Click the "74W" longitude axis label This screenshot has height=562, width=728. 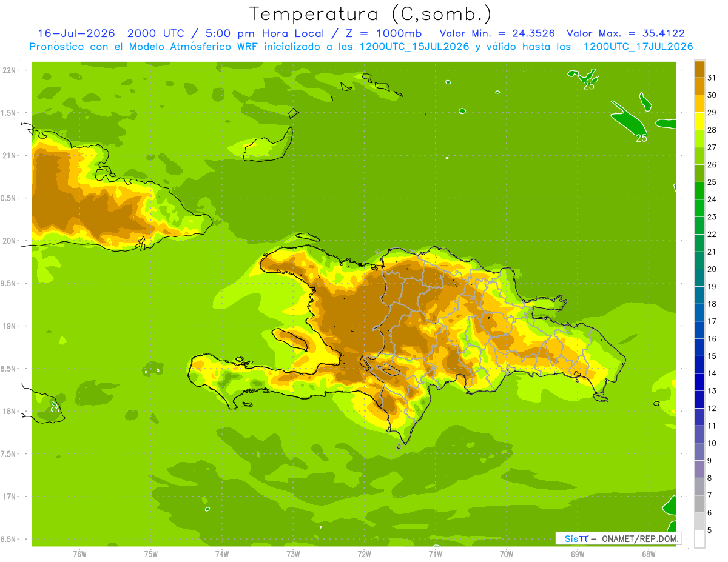click(x=222, y=554)
